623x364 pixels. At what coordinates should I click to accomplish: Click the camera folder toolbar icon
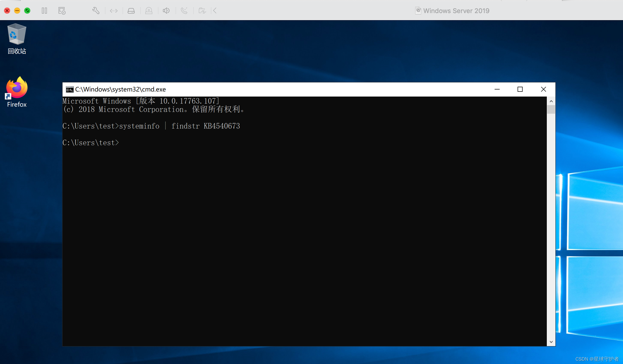202,11
